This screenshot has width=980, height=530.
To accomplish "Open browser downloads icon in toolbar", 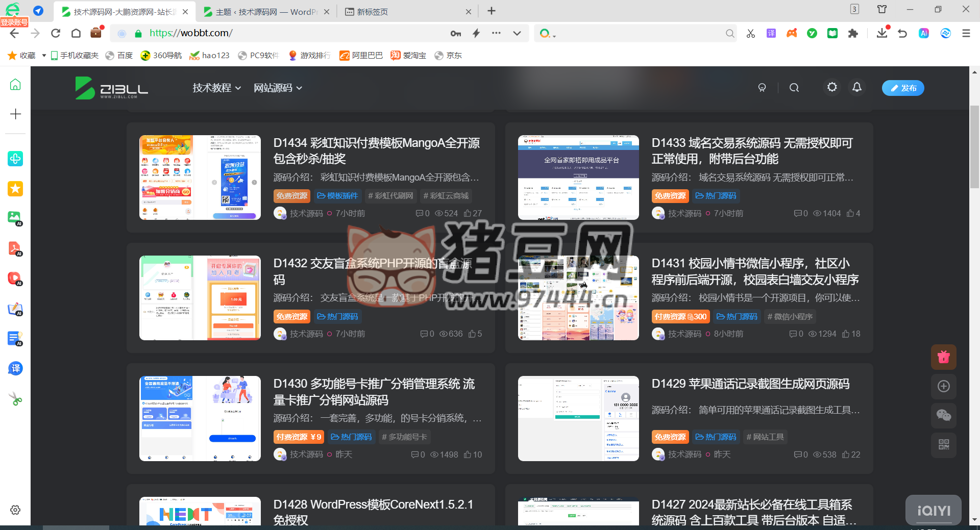I will [x=881, y=34].
